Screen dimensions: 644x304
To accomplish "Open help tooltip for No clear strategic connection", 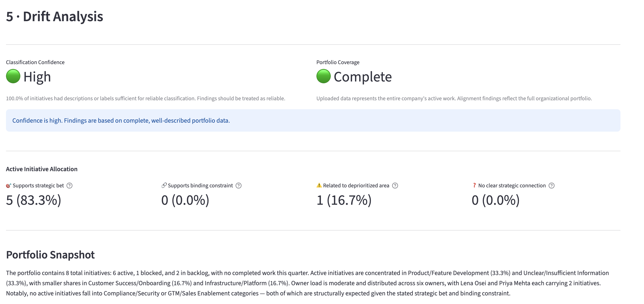I will coord(552,185).
